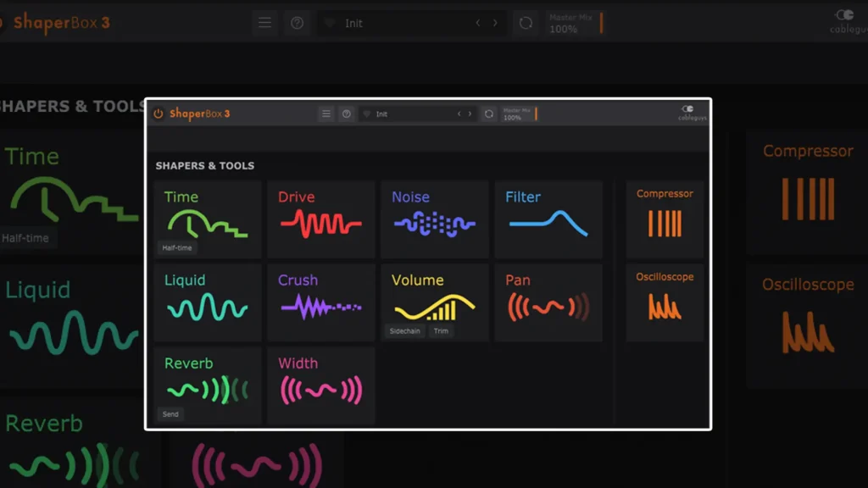Add Liquid shaper in background window

tap(72, 325)
